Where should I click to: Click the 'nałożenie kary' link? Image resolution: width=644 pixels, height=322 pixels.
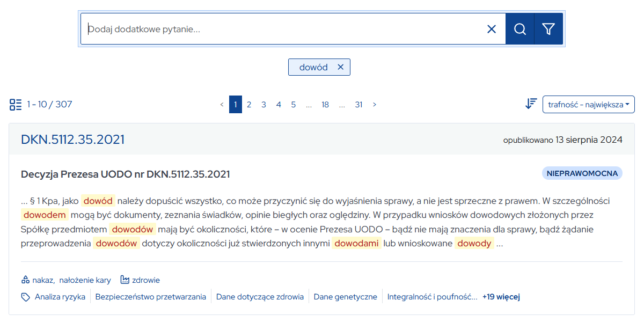click(85, 280)
